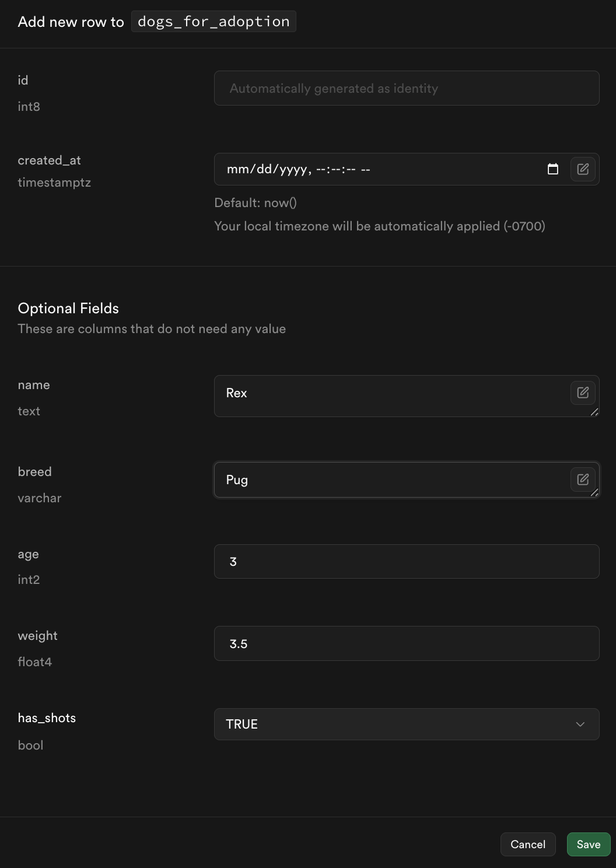
Task: Save the new row
Action: click(x=588, y=844)
